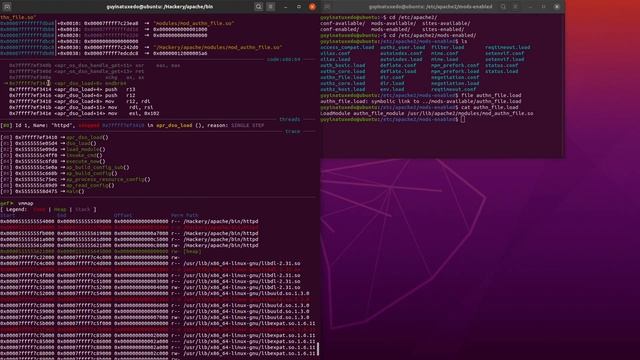
Task: Click trace entry 'ap_read_config()'
Action: 90,185
